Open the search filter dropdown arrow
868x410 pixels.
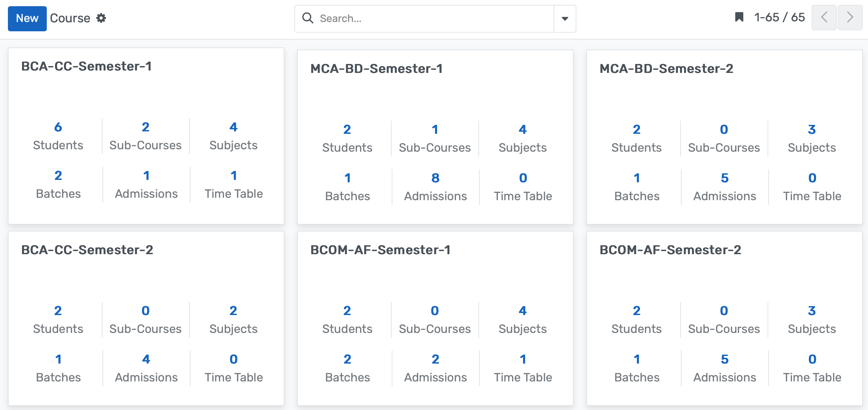[x=564, y=18]
